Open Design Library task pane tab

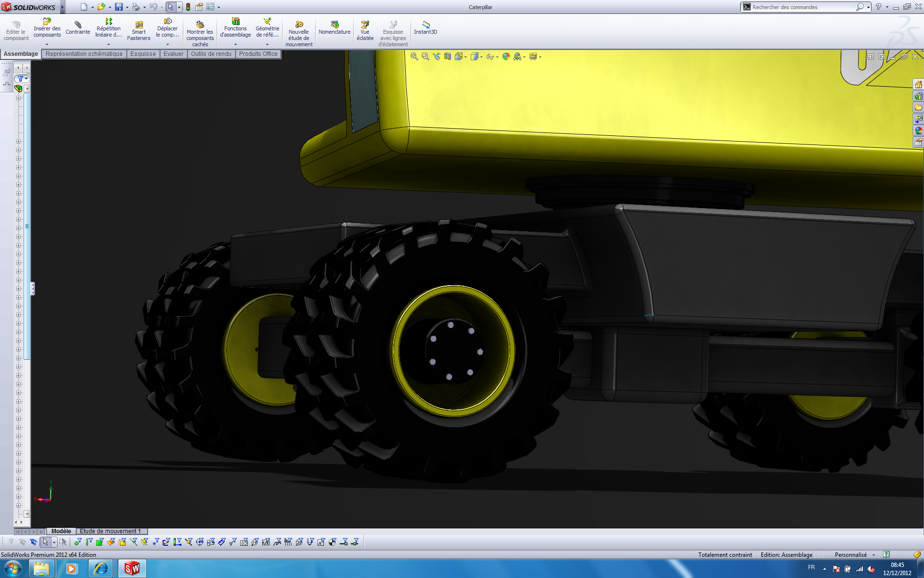pos(918,96)
